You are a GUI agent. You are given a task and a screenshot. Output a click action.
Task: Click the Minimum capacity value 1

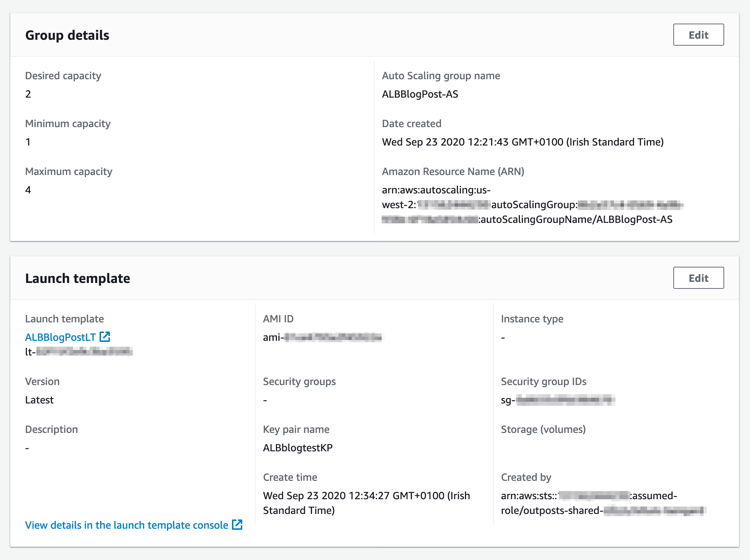coord(28,142)
